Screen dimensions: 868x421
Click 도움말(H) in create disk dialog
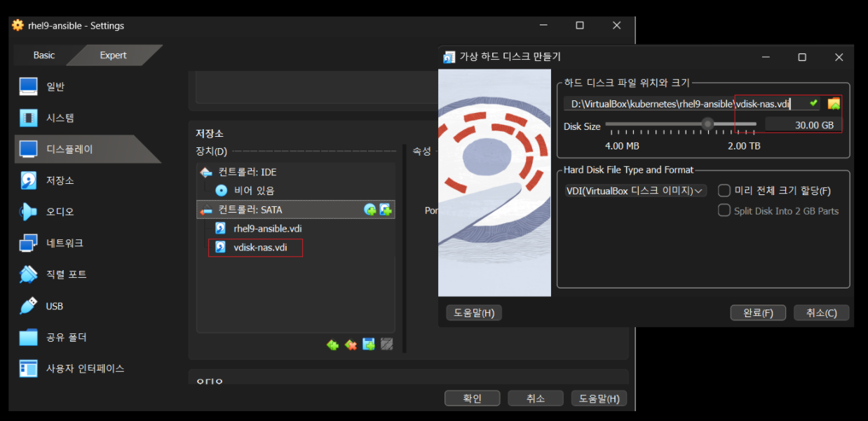(474, 313)
